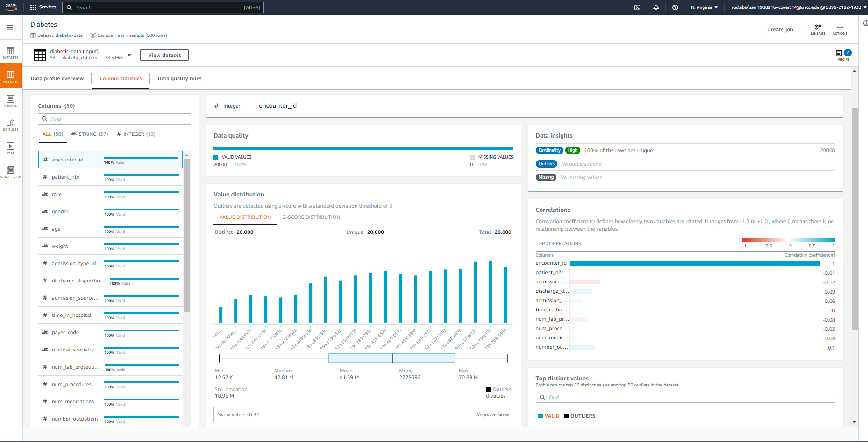Screen dimensions: 868x442
Task: Open the Recipe panel icon
Action: coord(843,55)
